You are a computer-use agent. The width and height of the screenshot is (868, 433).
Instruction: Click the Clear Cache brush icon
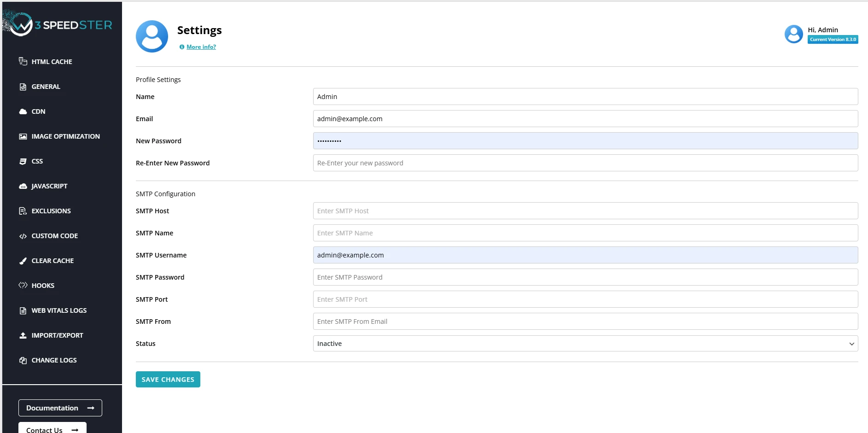tap(23, 261)
